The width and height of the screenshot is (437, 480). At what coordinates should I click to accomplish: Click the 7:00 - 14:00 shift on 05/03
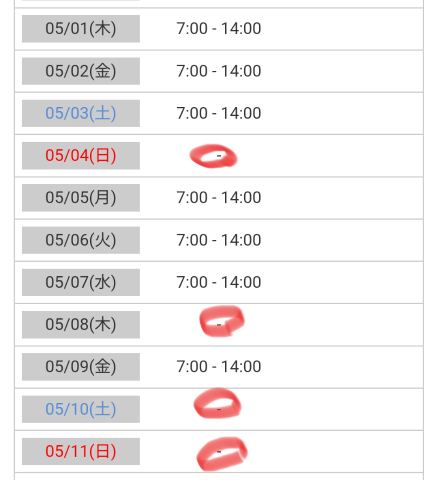coord(219,113)
